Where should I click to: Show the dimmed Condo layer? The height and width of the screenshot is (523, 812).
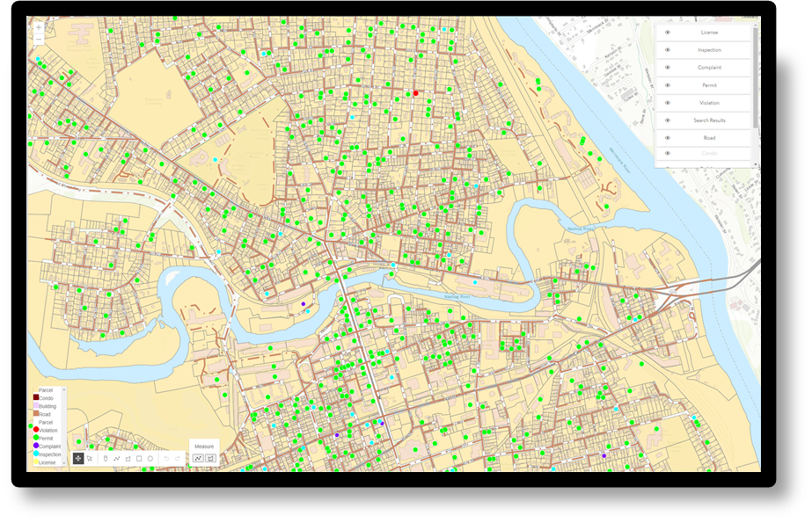pyautogui.click(x=668, y=153)
